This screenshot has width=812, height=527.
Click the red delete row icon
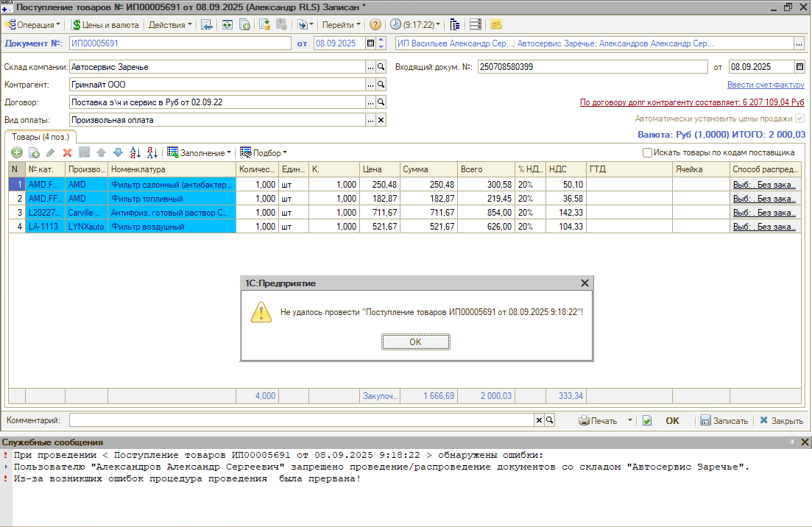coord(67,152)
